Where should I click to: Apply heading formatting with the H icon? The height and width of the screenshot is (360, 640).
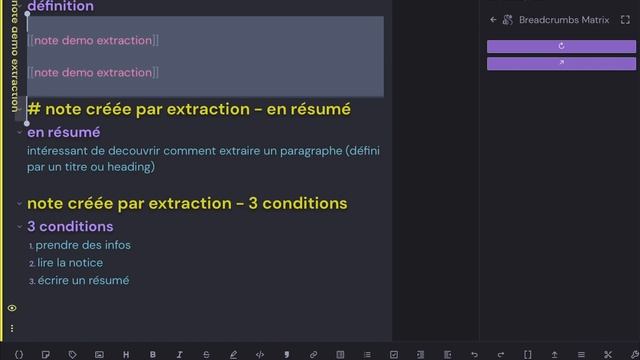tap(126, 355)
